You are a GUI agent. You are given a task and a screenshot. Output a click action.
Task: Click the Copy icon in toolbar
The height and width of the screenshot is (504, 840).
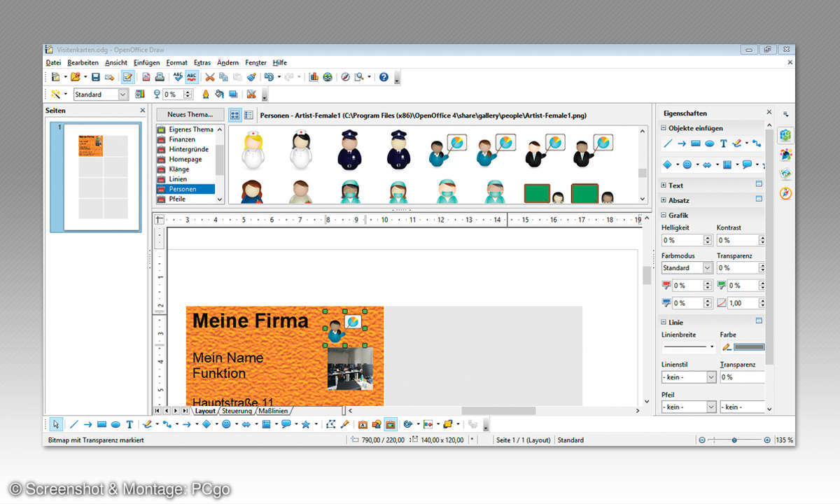click(223, 77)
